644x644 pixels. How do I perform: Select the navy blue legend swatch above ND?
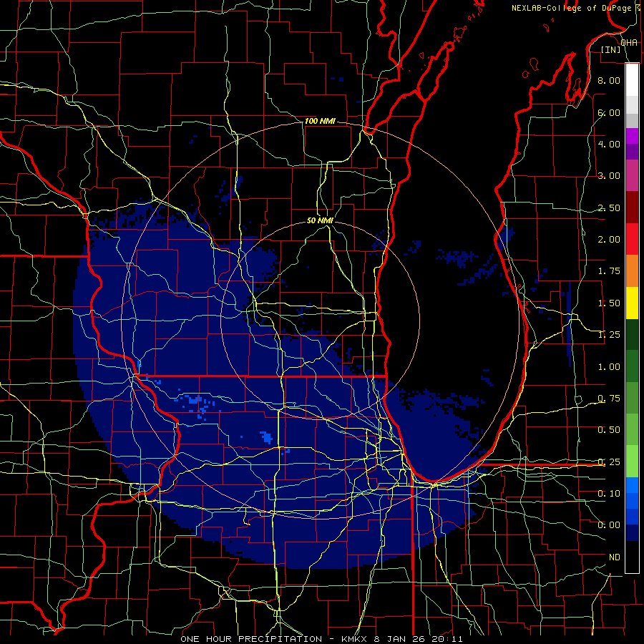pyautogui.click(x=632, y=532)
